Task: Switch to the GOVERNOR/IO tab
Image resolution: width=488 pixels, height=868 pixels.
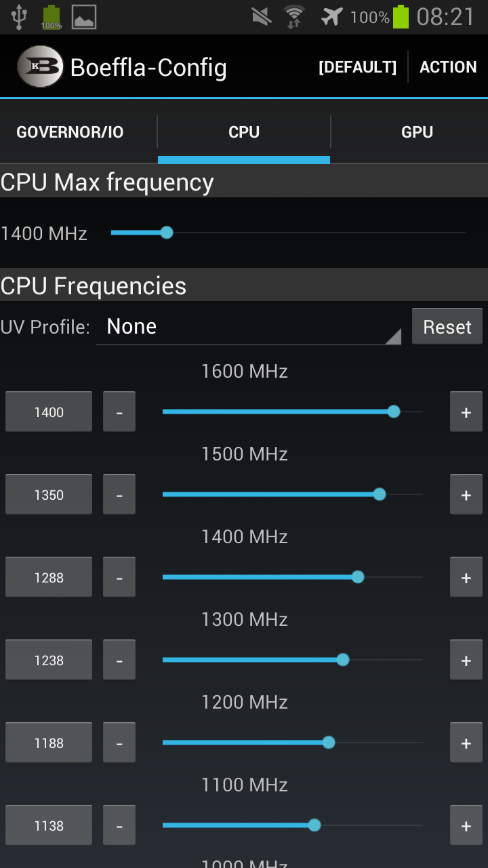Action: pos(70,132)
